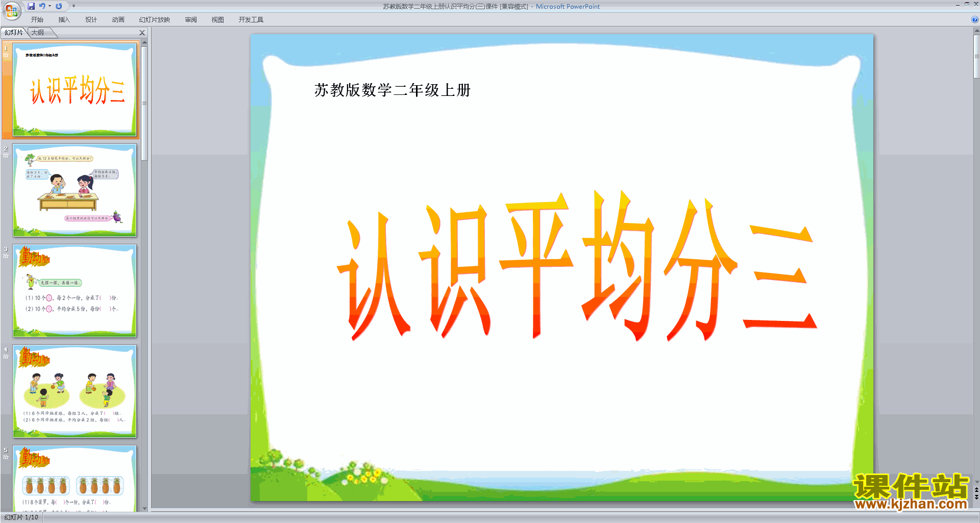Switch to the 大纲 outline tab
980x523 pixels.
tap(38, 33)
